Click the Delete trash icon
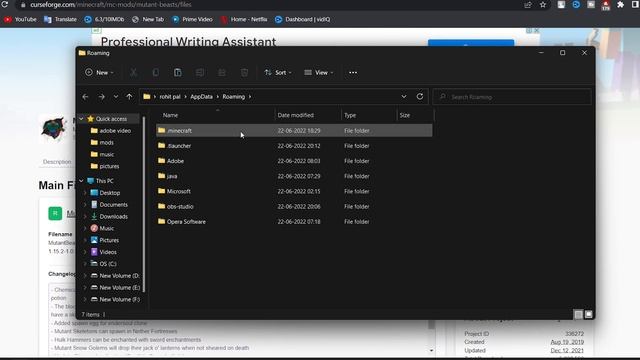Viewport: 640px width, 360px height. point(244,73)
